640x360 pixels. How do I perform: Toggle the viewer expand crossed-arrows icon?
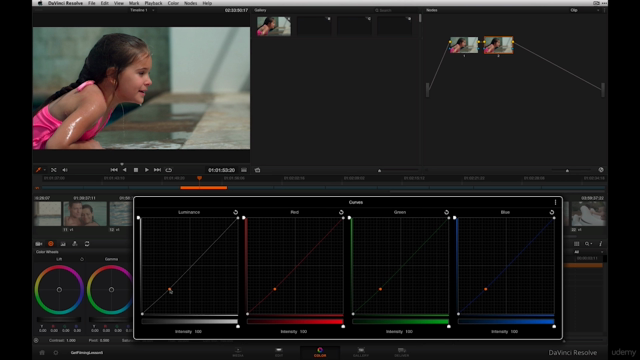click(53, 170)
